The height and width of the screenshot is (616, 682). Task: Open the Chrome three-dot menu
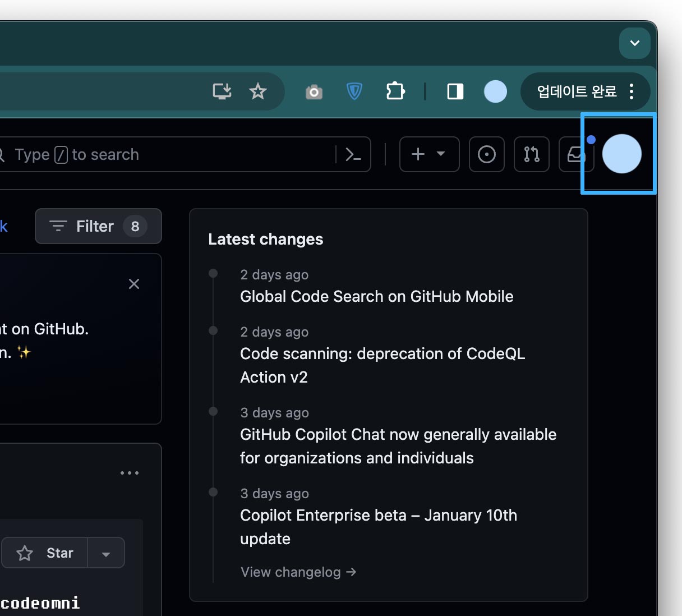(x=632, y=91)
